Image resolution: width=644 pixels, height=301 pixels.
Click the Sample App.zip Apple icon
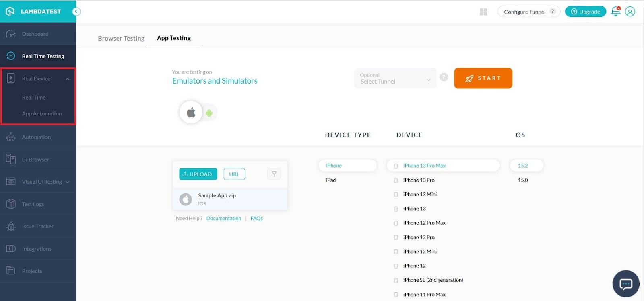pyautogui.click(x=186, y=199)
